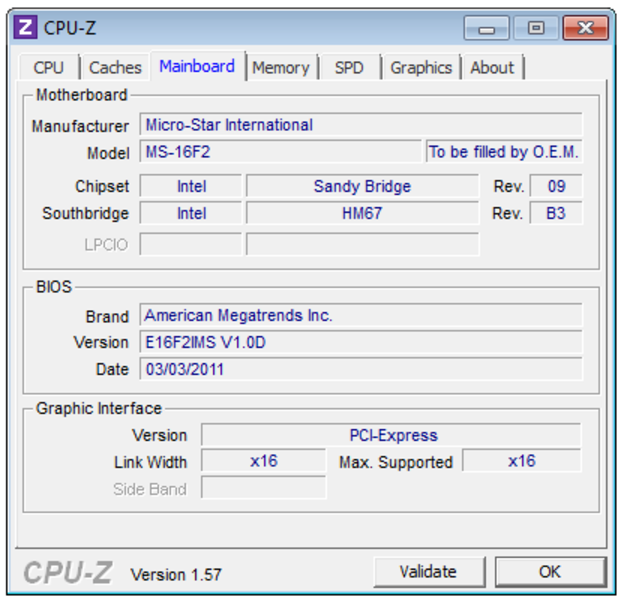621x600 pixels.
Task: Click the Link Width x16 field
Action: [x=263, y=461]
